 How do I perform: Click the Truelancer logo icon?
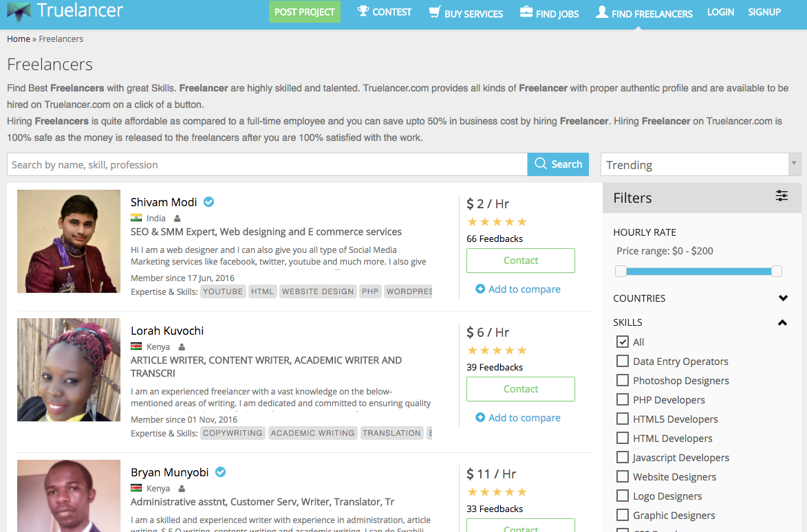19,11
